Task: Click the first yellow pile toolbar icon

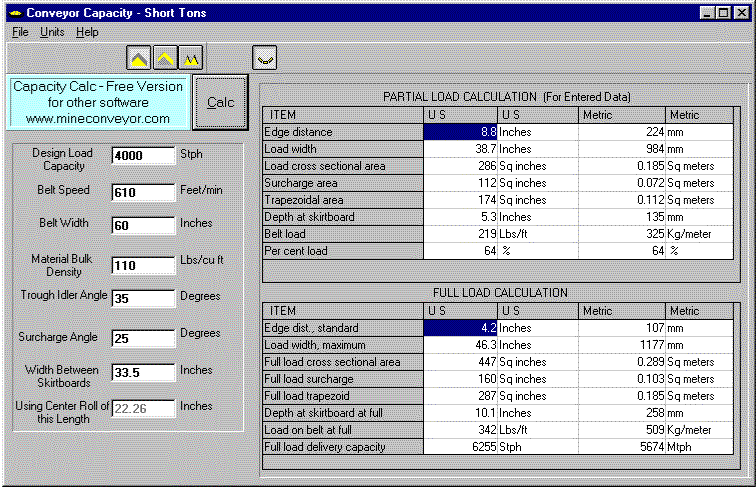Action: point(139,57)
